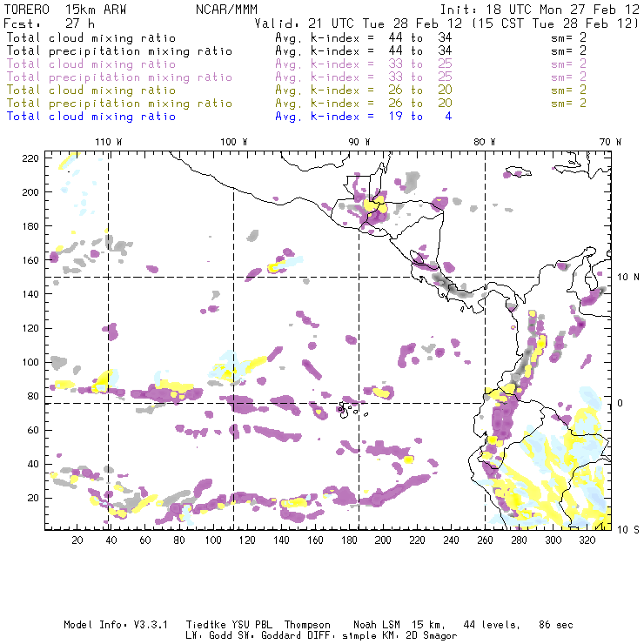Click the '86 sec' footer text
644x644 pixels.
[556, 625]
